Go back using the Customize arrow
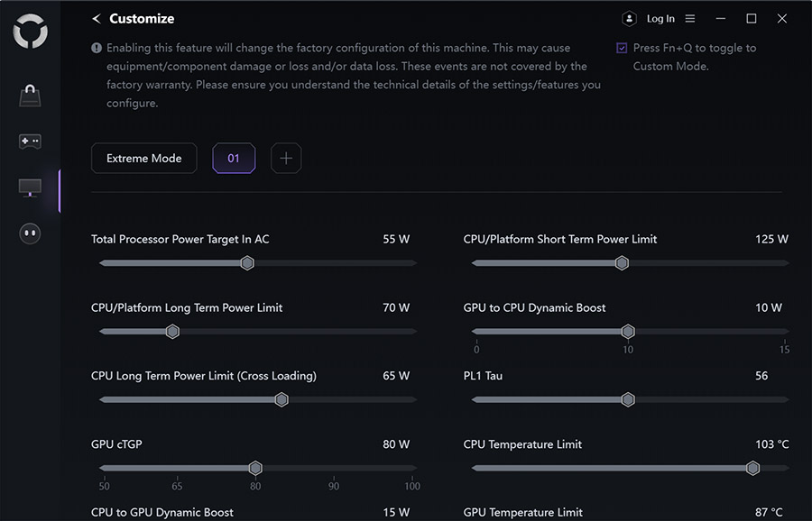812x521 pixels. point(97,19)
